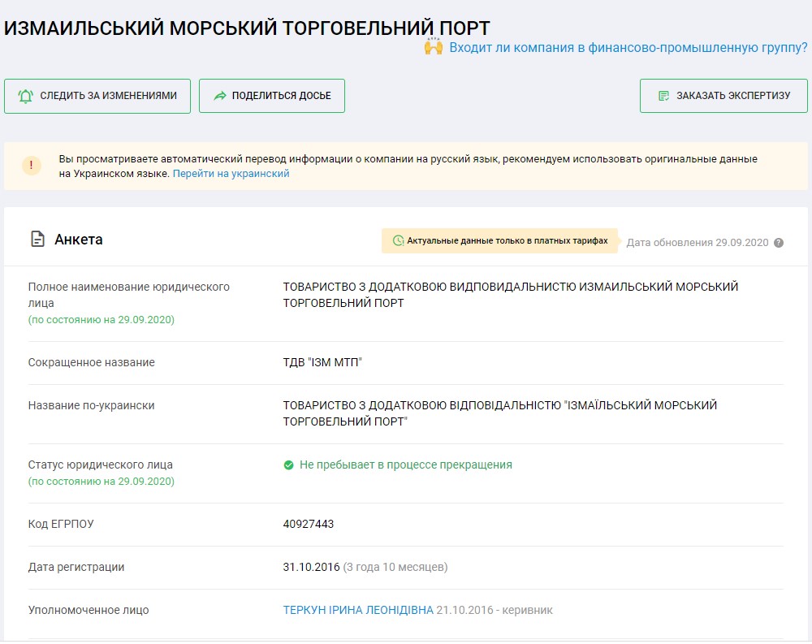812x644 pixels.
Task: Click ПОДЕЛИТЬСЯ ДОСЬЕ button
Action: pyautogui.click(x=272, y=96)
